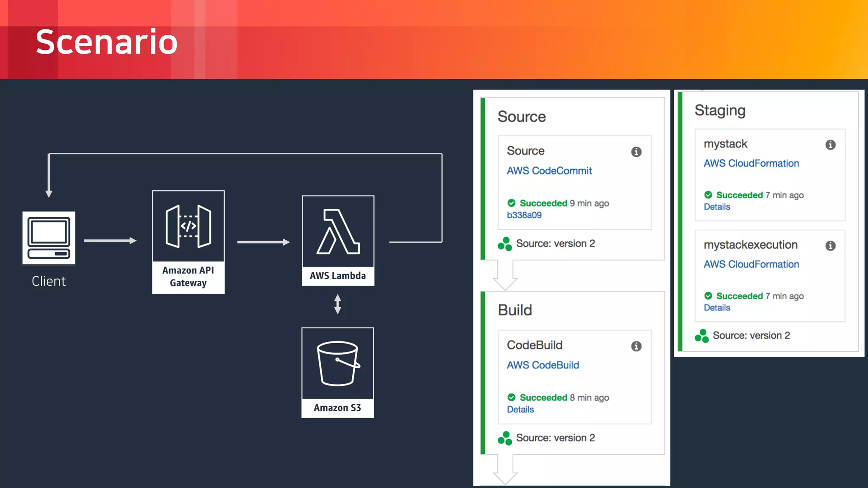This screenshot has height=488, width=868.
Task: Click info icon on Source action card
Action: (636, 152)
